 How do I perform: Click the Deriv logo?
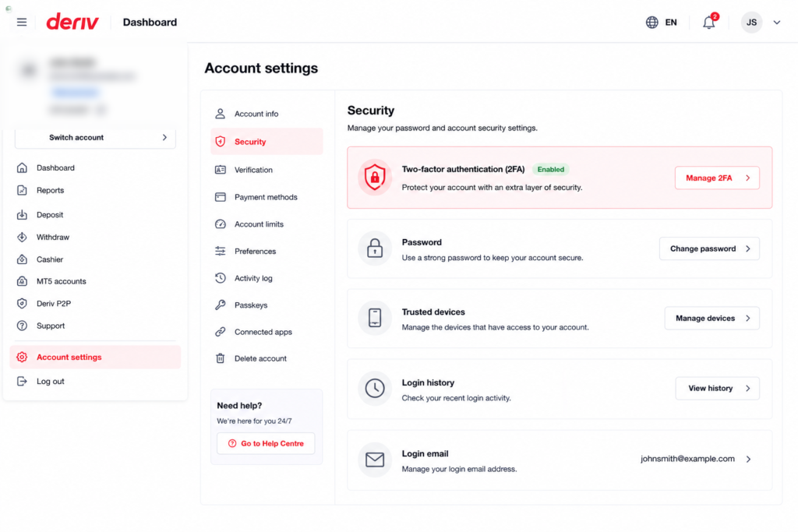point(72,22)
